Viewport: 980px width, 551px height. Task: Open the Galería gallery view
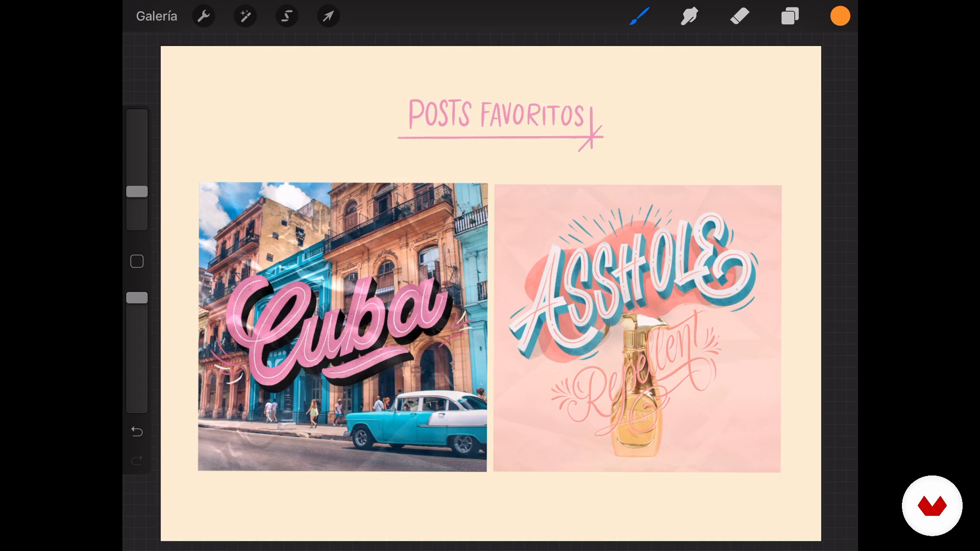[x=156, y=16]
